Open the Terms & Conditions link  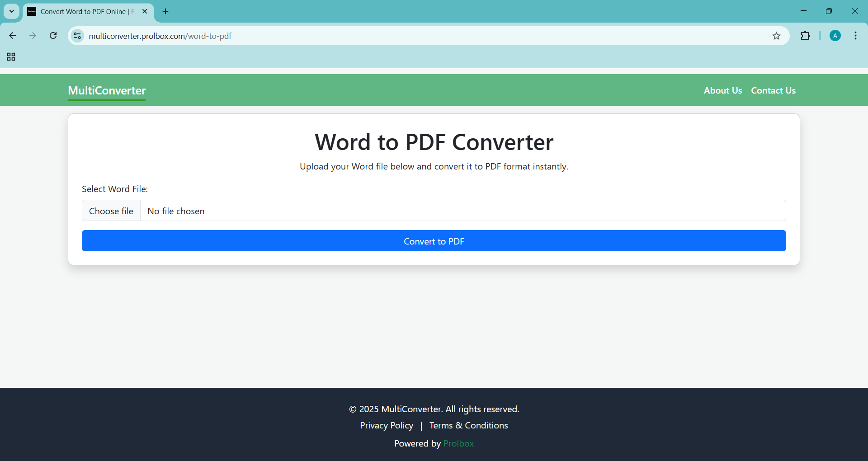coord(468,425)
